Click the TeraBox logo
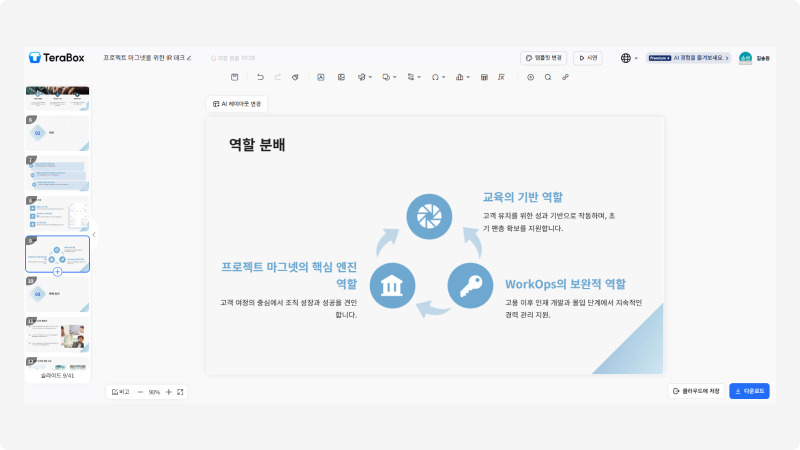The image size is (800, 450). [57, 58]
